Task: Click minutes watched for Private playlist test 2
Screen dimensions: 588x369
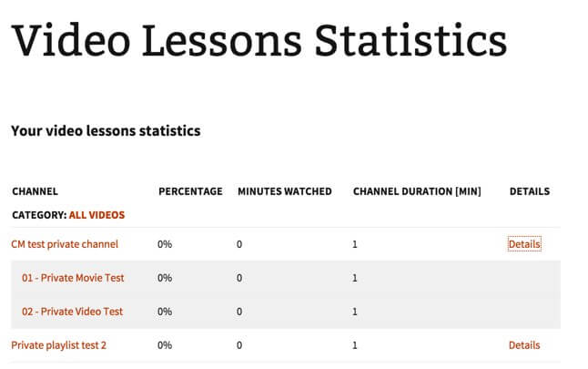Action: [239, 345]
